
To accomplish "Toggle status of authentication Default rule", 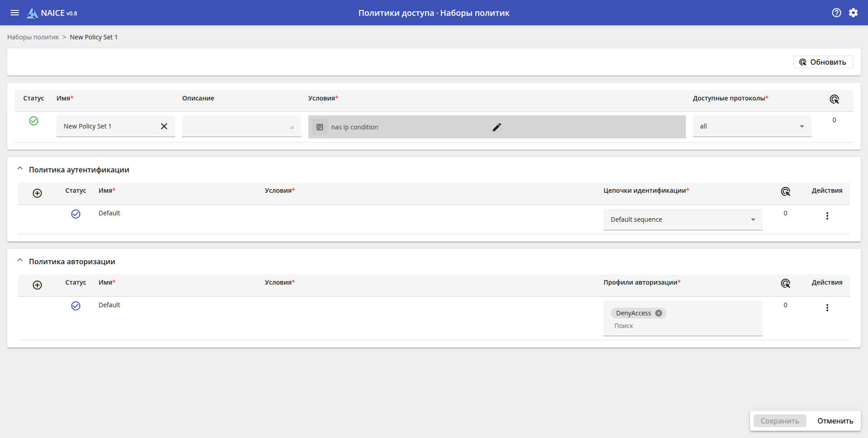I will point(75,214).
